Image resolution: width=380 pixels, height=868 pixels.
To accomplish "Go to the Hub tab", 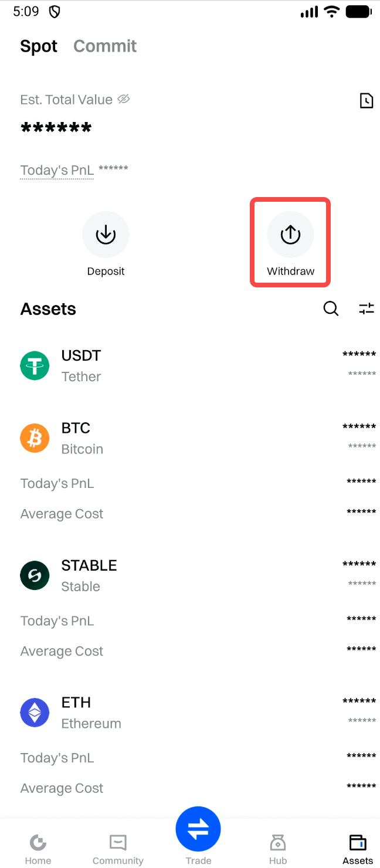I will click(x=278, y=849).
